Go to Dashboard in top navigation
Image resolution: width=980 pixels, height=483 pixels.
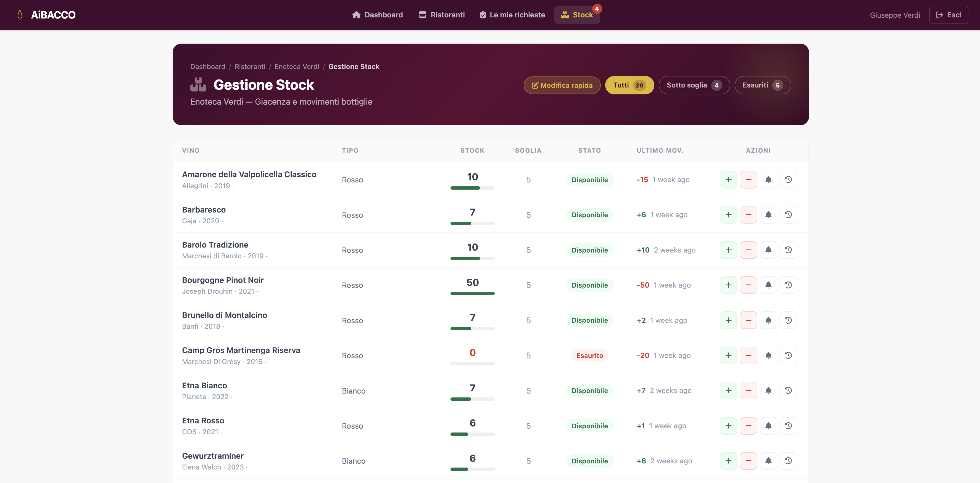coord(377,15)
